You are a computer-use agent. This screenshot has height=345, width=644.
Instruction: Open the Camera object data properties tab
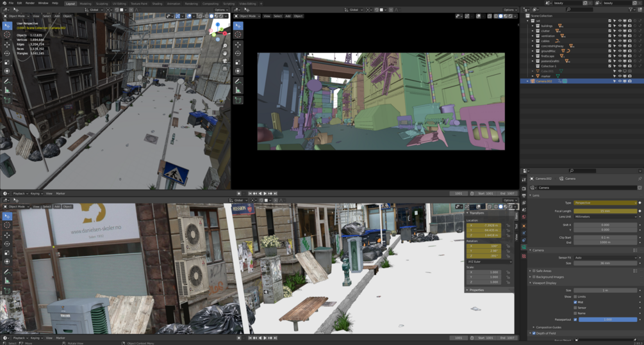click(524, 247)
